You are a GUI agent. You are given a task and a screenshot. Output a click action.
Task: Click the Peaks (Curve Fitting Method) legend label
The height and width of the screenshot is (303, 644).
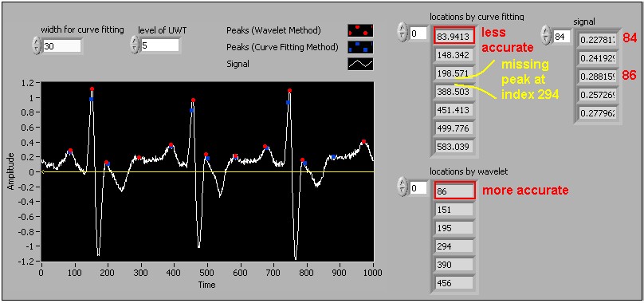point(282,47)
